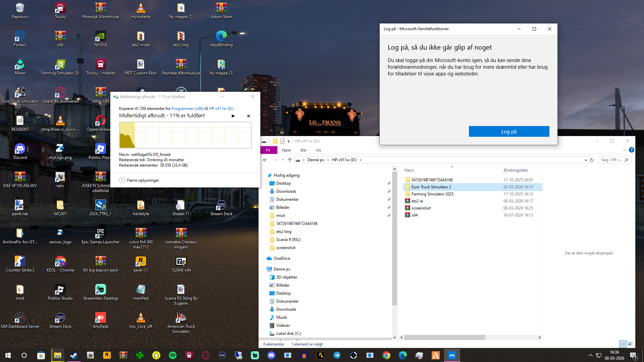Open Spotify from the taskbar
Viewport: 644px width, 362px height.
(173, 355)
